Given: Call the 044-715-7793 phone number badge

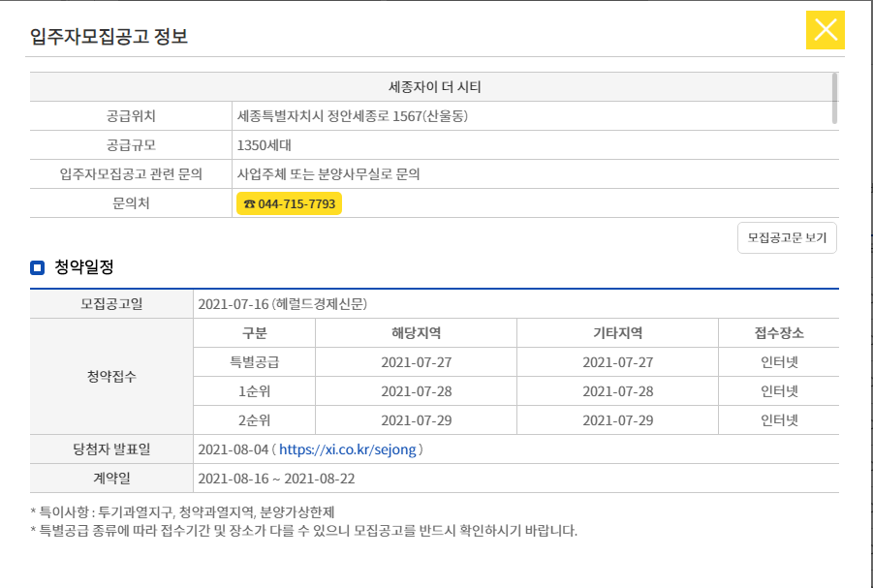Looking at the screenshot, I should point(289,203).
